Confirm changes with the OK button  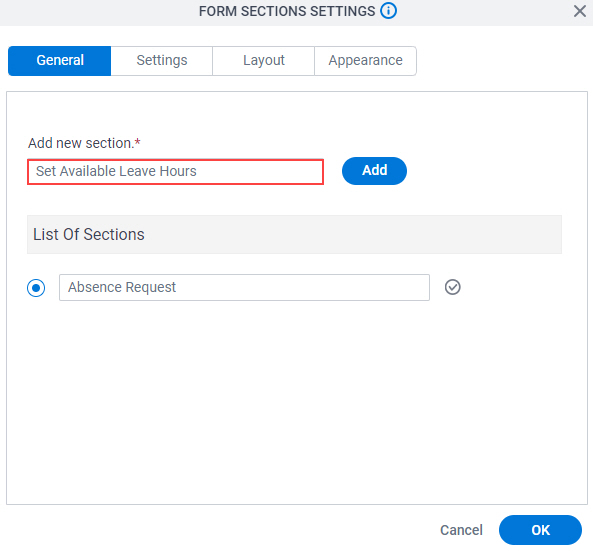coord(540,530)
